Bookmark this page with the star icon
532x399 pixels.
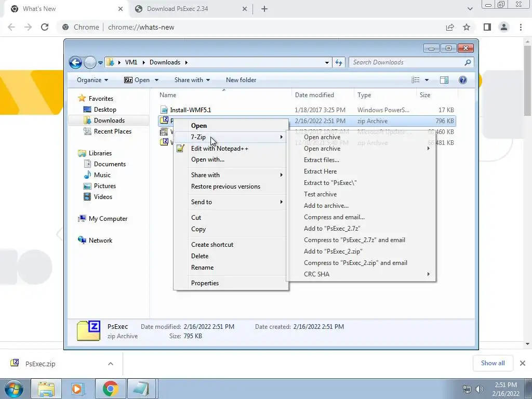point(467,27)
